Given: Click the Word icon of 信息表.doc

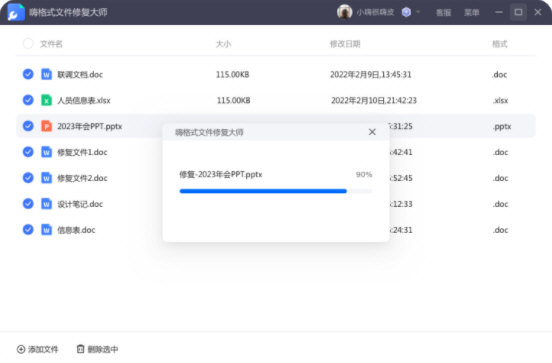Looking at the screenshot, I should coord(46,230).
